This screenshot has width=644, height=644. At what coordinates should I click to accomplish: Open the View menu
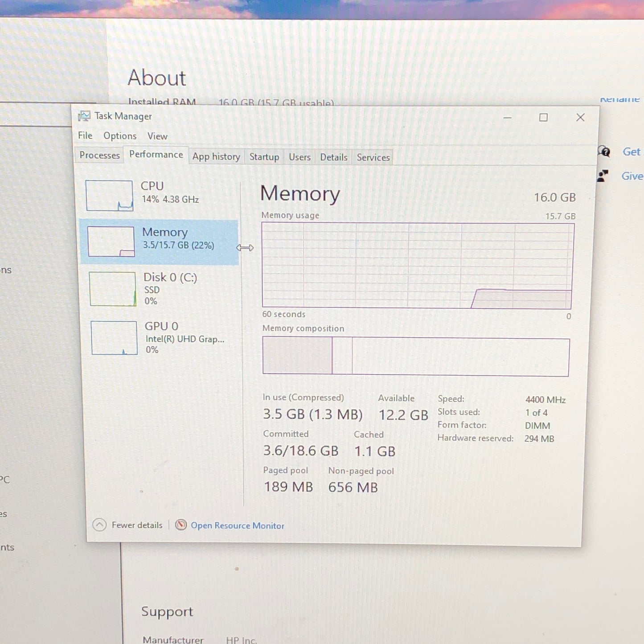click(157, 136)
